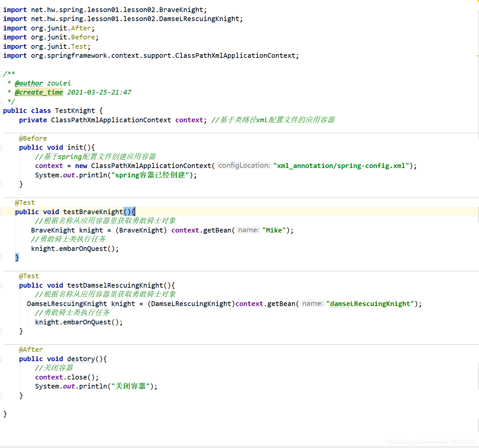This screenshot has width=479, height=448.
Task: Click the destory method name
Action: pos(81,359)
